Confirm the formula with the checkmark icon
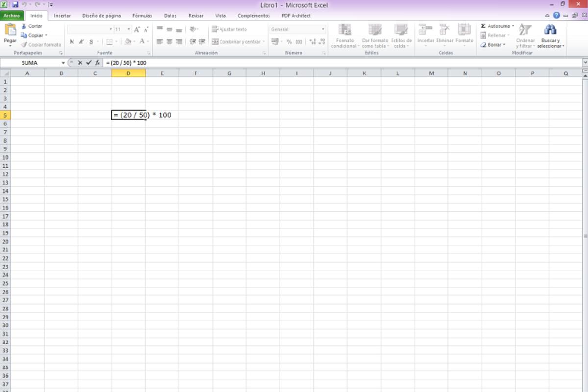This screenshot has height=392, width=588. [89, 63]
